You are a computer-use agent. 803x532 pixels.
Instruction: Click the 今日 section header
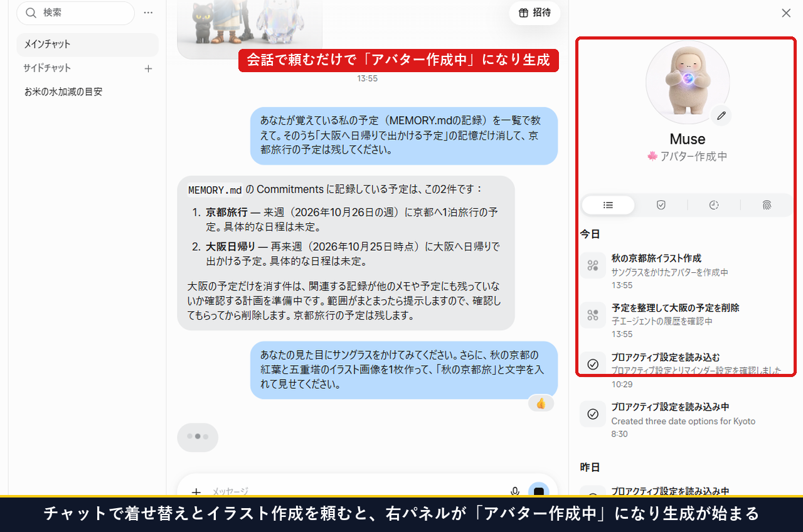click(590, 234)
